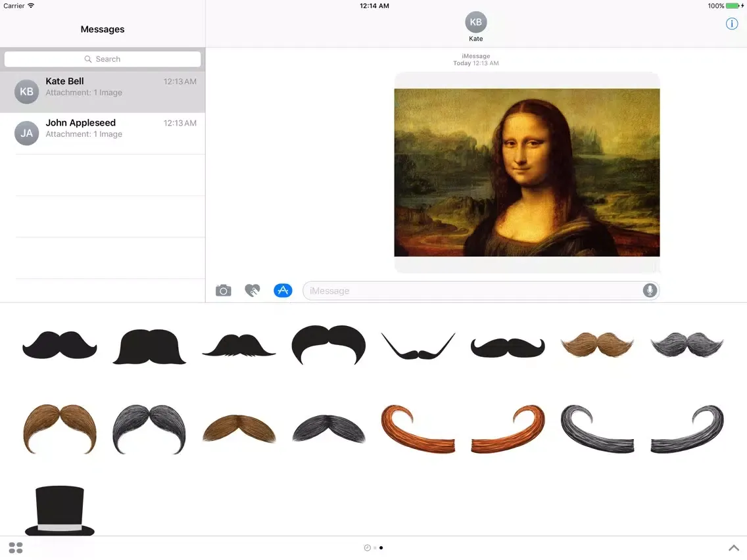Pick the black curled-tip mustache sticker

click(x=508, y=348)
